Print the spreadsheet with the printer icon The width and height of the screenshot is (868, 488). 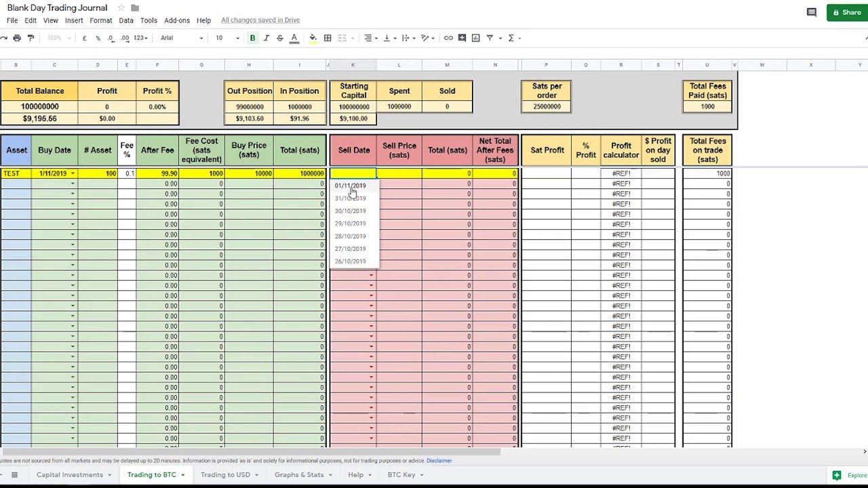coord(17,38)
